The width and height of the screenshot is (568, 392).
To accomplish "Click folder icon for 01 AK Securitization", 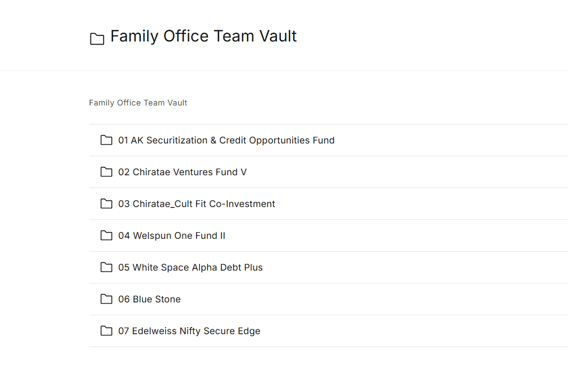I will (x=106, y=140).
